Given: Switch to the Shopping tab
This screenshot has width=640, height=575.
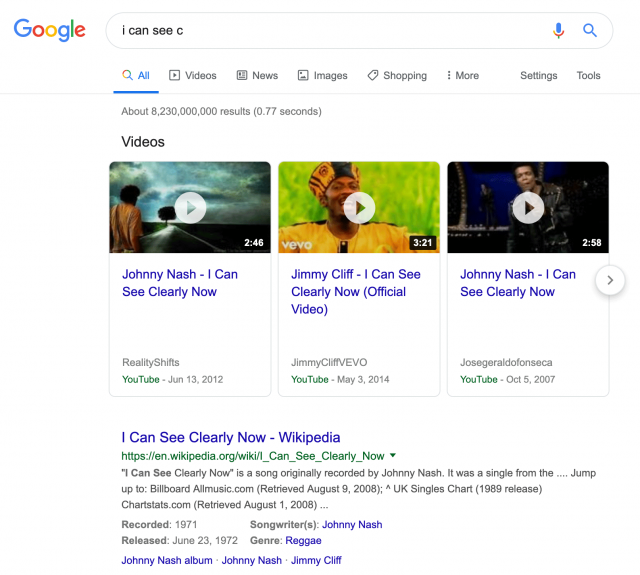Looking at the screenshot, I should (x=397, y=76).
